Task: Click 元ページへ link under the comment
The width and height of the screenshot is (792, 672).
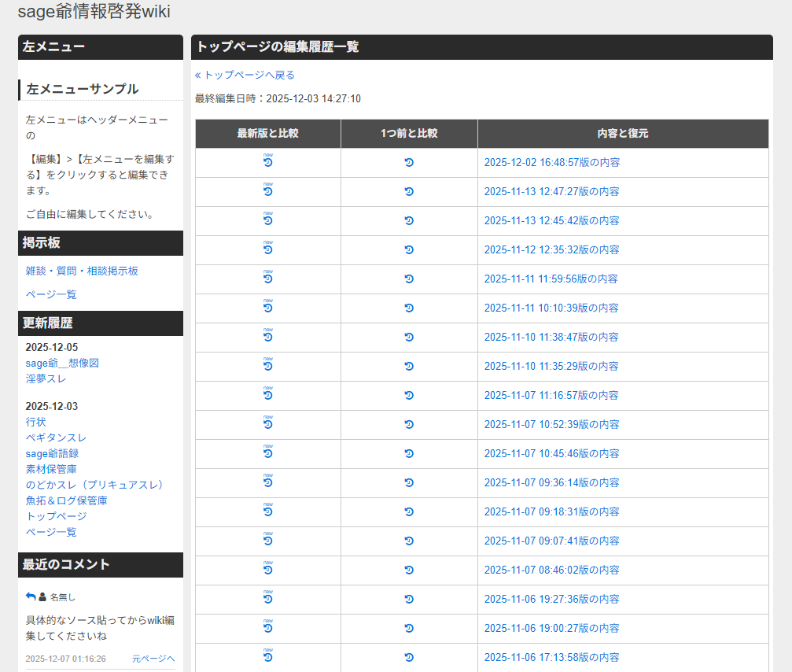Action: (153, 659)
